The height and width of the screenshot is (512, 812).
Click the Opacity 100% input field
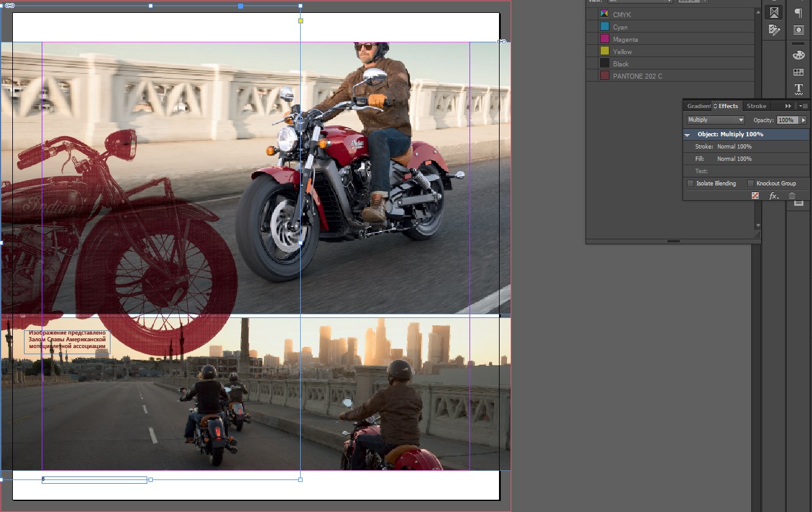(787, 120)
